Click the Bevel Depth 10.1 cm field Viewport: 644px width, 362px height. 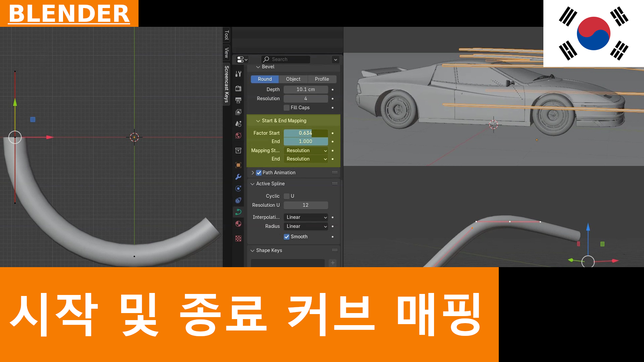coord(306,89)
